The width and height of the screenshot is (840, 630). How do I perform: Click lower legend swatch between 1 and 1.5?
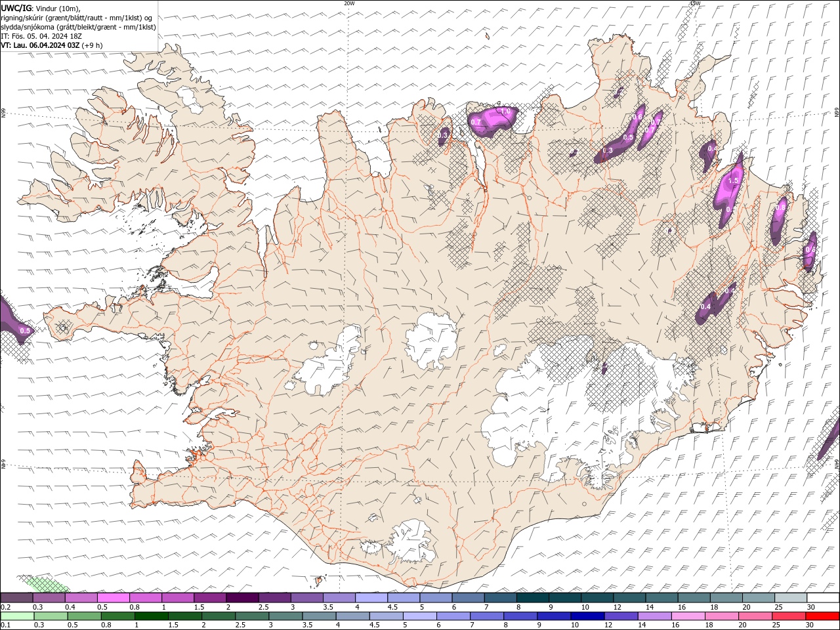point(152,616)
